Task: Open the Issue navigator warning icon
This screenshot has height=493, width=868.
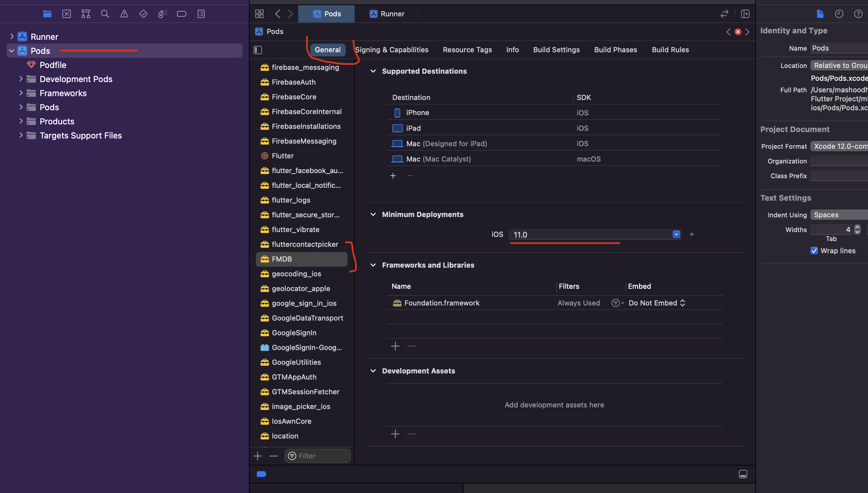Action: (124, 14)
